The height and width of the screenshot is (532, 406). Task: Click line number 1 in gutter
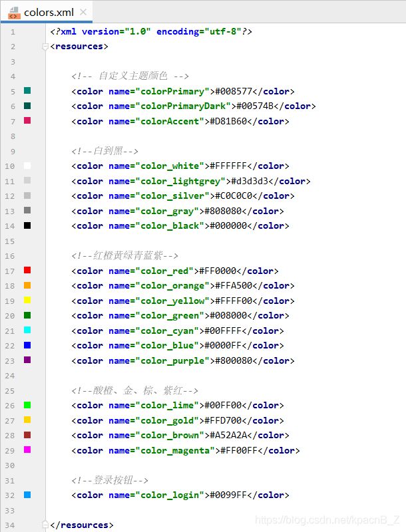(13, 32)
